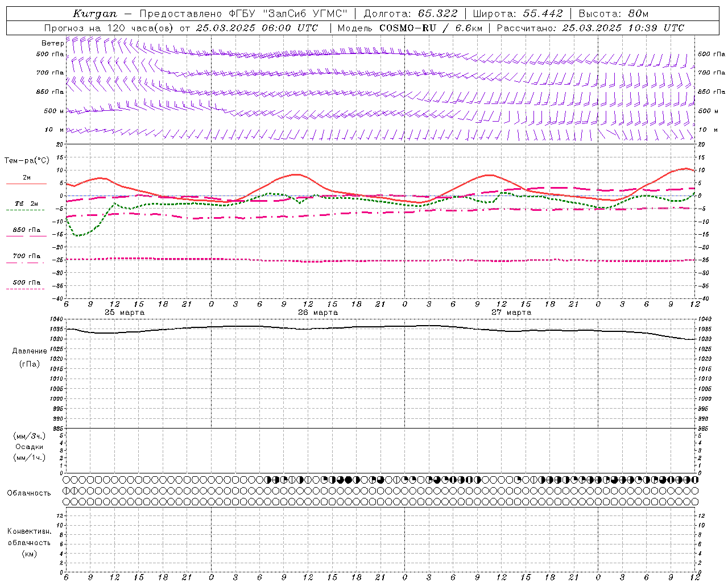Screen dimensions: 728x582
Task: Click the "Облачность" cloud cover label
Action: (29, 493)
